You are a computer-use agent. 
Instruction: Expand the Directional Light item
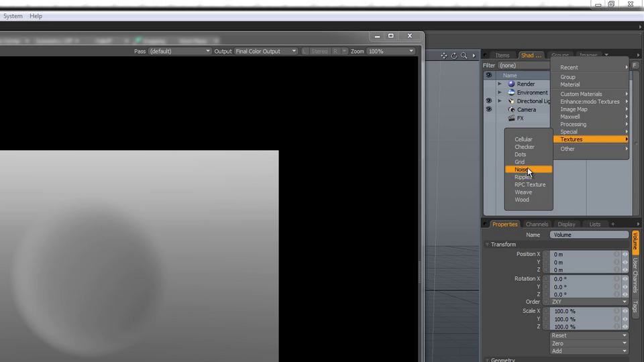click(500, 101)
